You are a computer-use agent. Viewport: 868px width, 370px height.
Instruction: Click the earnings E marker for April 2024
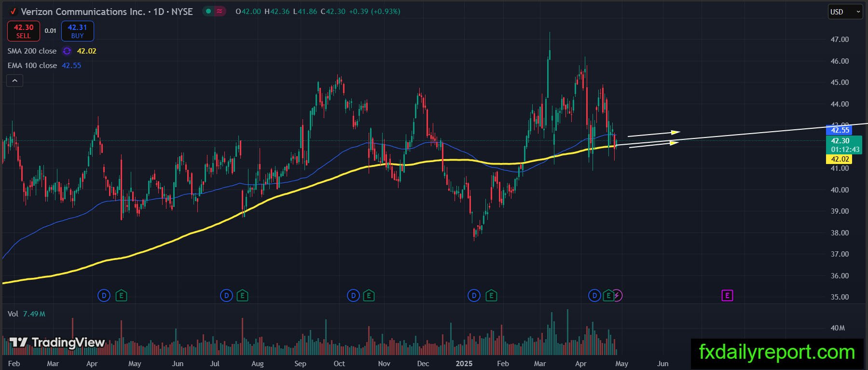(121, 295)
